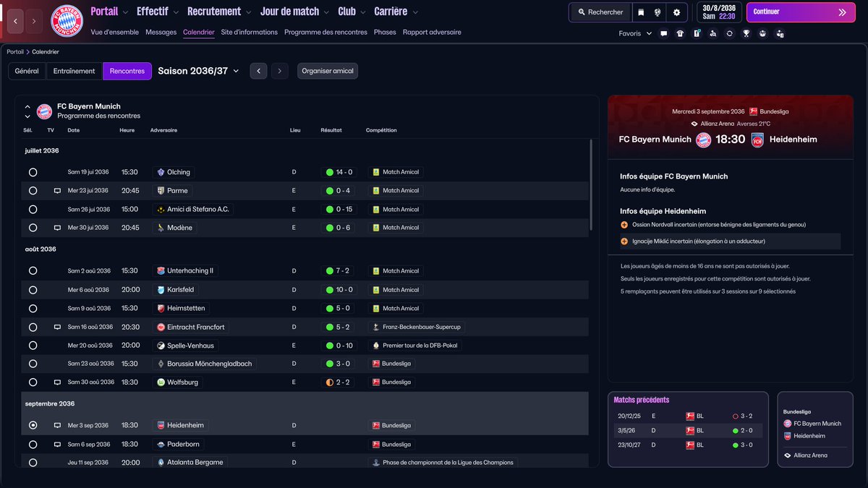Image resolution: width=868 pixels, height=488 pixels.
Task: Open the trophy competitions favorite shortcut
Action: coord(746,33)
